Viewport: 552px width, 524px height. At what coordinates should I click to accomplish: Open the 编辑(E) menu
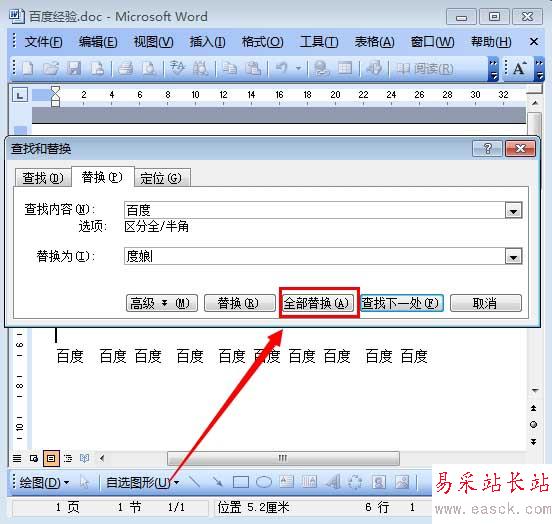(x=98, y=42)
